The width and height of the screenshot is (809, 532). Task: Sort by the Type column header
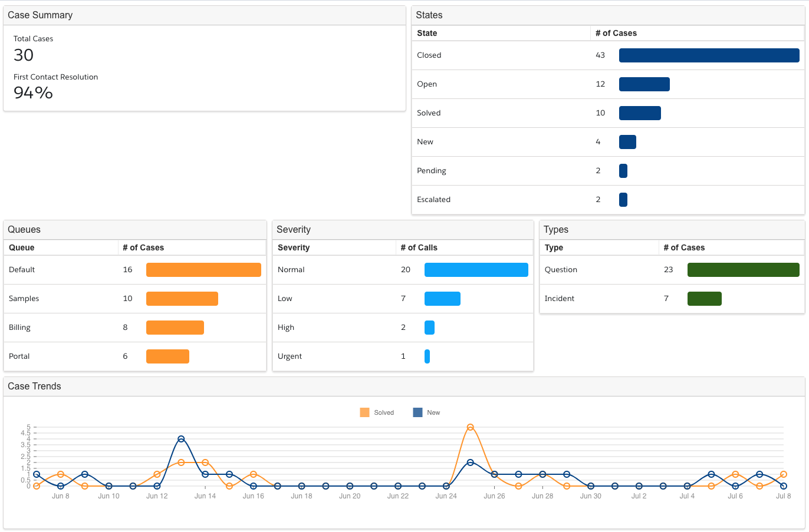coord(554,247)
